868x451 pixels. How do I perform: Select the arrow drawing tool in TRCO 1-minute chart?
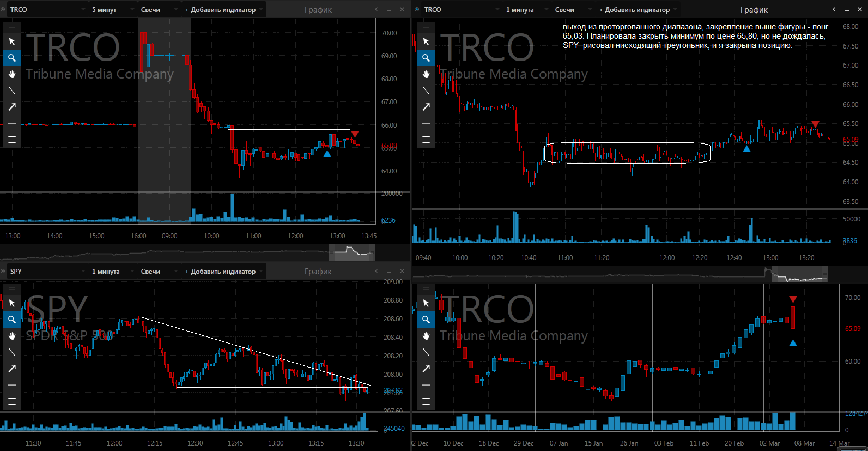point(426,107)
